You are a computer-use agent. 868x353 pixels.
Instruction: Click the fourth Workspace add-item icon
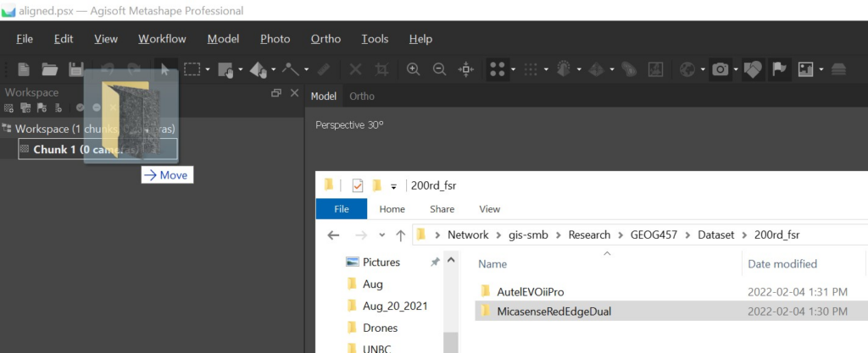58,108
